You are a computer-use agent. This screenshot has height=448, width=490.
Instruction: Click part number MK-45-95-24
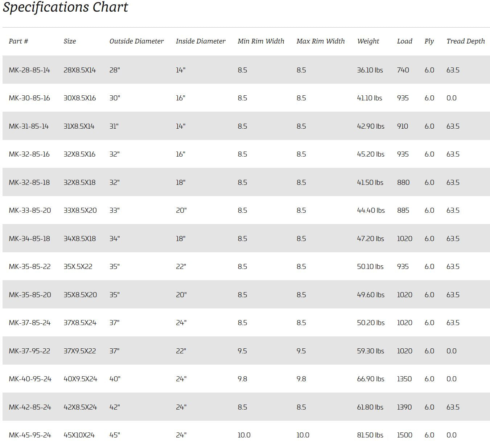click(x=30, y=435)
